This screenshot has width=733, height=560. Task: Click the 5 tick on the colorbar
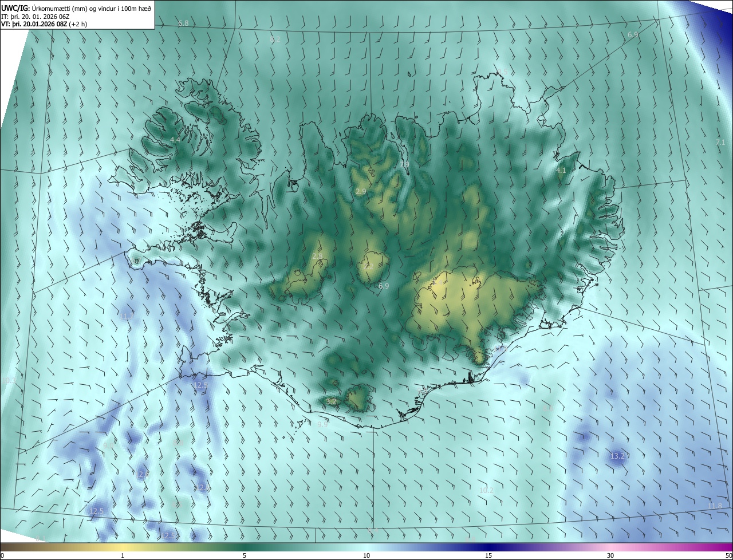pos(245,555)
